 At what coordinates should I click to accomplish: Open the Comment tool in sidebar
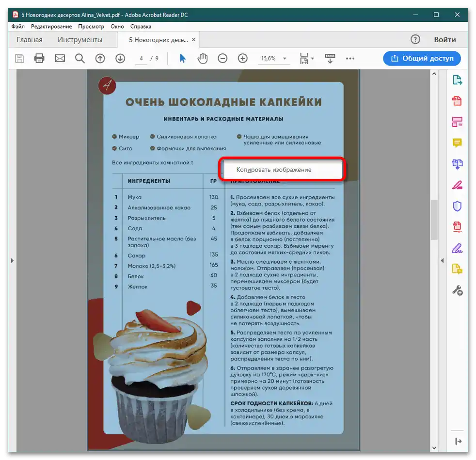coord(457,143)
